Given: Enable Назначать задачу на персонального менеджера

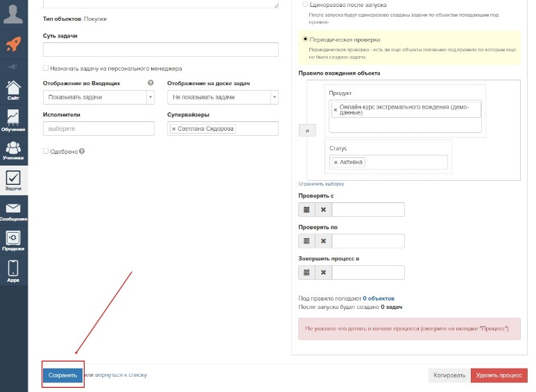Looking at the screenshot, I should pos(46,69).
